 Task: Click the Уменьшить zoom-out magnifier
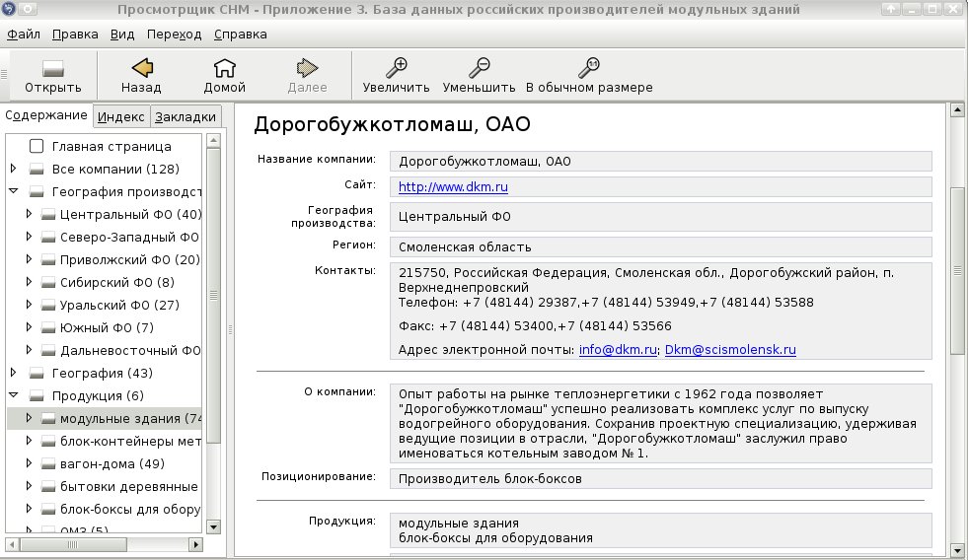coord(479,68)
